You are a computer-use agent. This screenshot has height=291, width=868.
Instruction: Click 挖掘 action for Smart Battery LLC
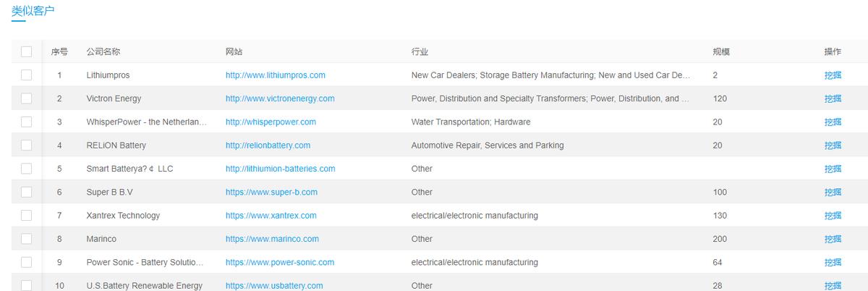[833, 169]
